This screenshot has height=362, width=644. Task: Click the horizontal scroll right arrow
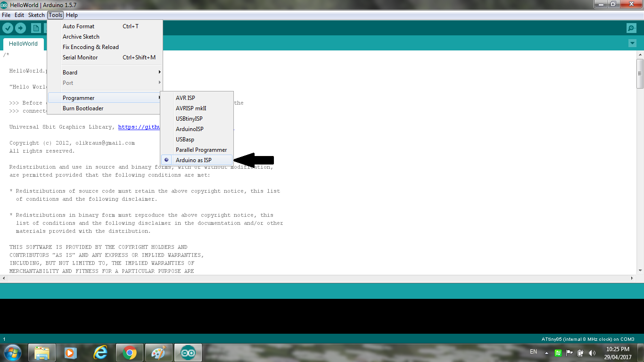point(632,279)
